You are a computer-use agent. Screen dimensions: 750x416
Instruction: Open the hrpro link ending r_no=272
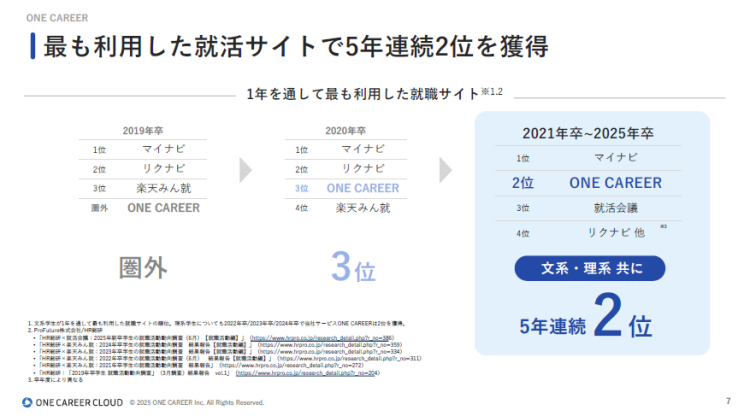coord(291,365)
